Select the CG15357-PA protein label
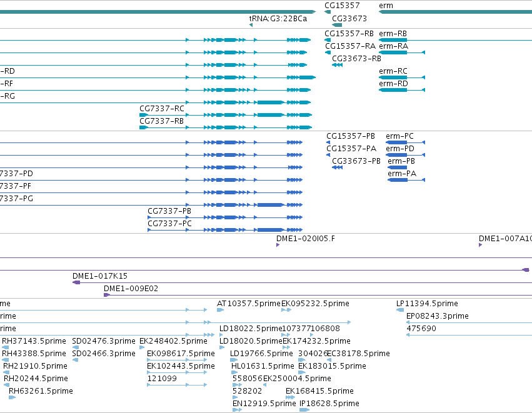Screen dimensions: 532x413 click(x=351, y=149)
